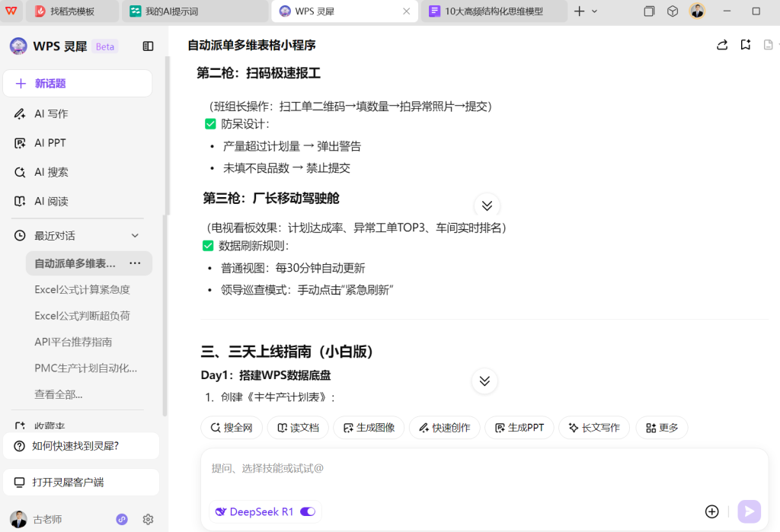Click the purple link icon beside 古老师

(122, 519)
